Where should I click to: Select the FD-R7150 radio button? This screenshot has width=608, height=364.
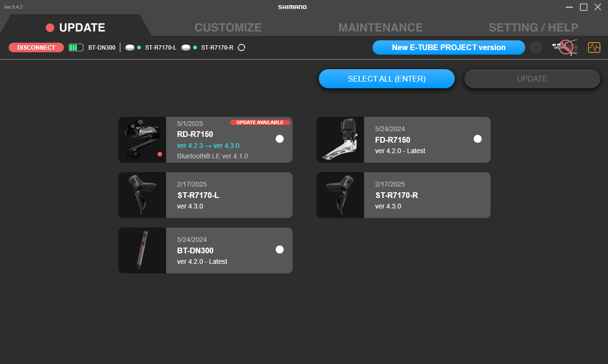tap(478, 139)
